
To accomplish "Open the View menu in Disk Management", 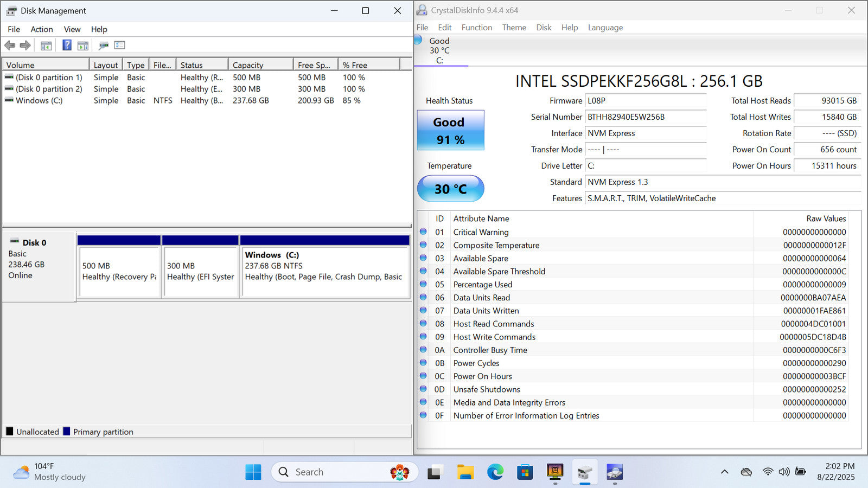I will point(72,29).
